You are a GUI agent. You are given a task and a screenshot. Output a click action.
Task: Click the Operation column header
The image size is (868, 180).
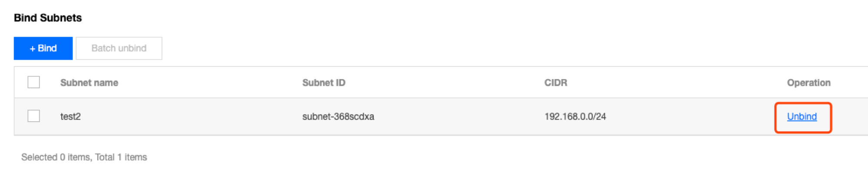click(809, 83)
